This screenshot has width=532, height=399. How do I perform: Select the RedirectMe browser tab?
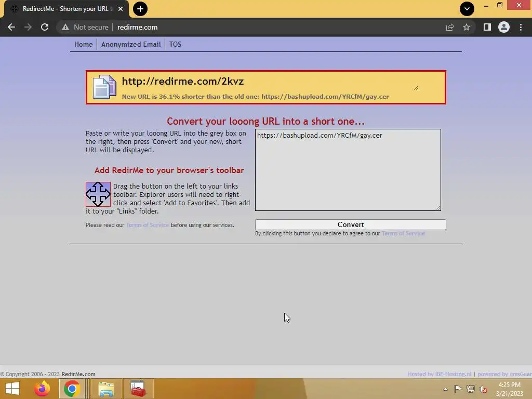[x=66, y=9]
